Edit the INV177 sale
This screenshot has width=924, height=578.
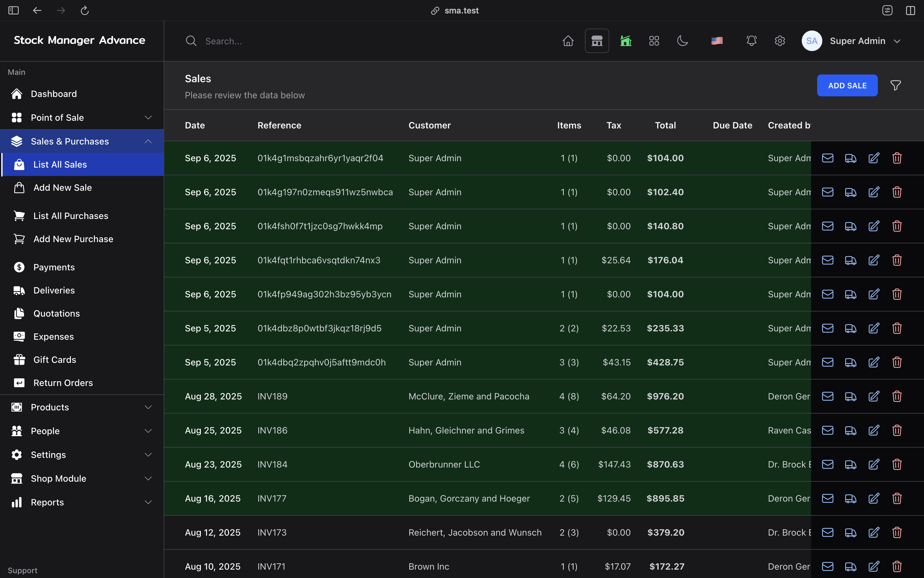point(874,498)
